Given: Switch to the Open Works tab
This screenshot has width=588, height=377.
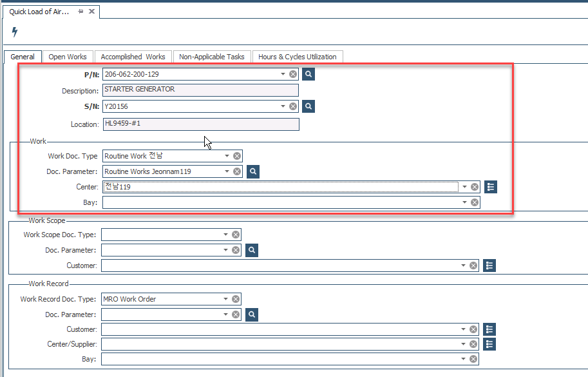Looking at the screenshot, I should (68, 57).
